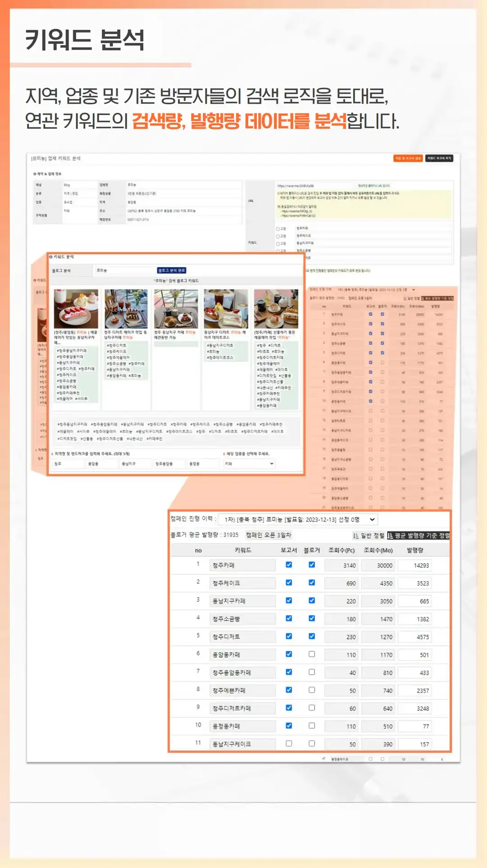The height and width of the screenshot is (868, 487).
Task: Check 블로거 checkbox for 동남지구케이크
Action: pos(312,744)
